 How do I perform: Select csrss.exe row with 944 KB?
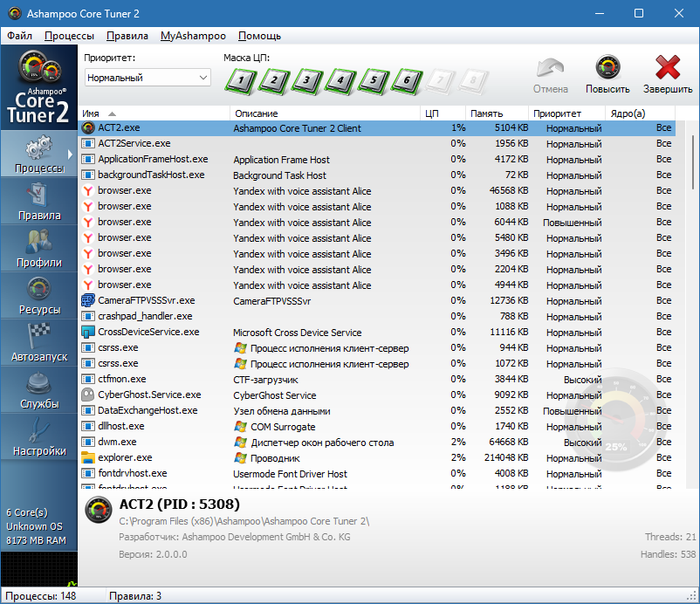(x=377, y=347)
